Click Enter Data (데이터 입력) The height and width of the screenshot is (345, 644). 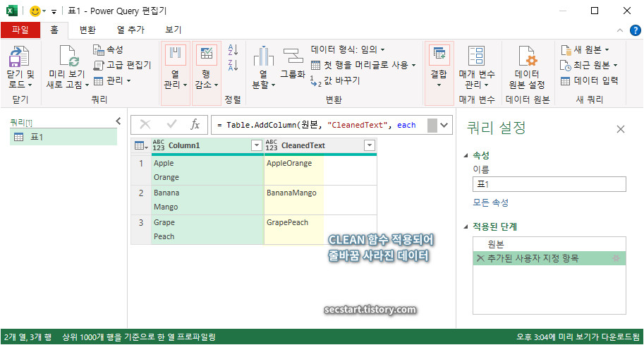pyautogui.click(x=590, y=80)
